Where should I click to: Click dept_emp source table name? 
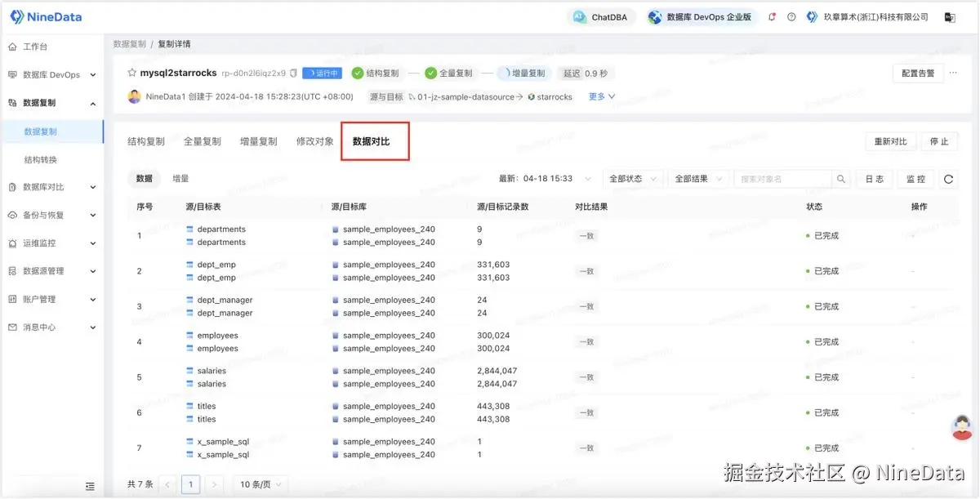[x=216, y=265]
